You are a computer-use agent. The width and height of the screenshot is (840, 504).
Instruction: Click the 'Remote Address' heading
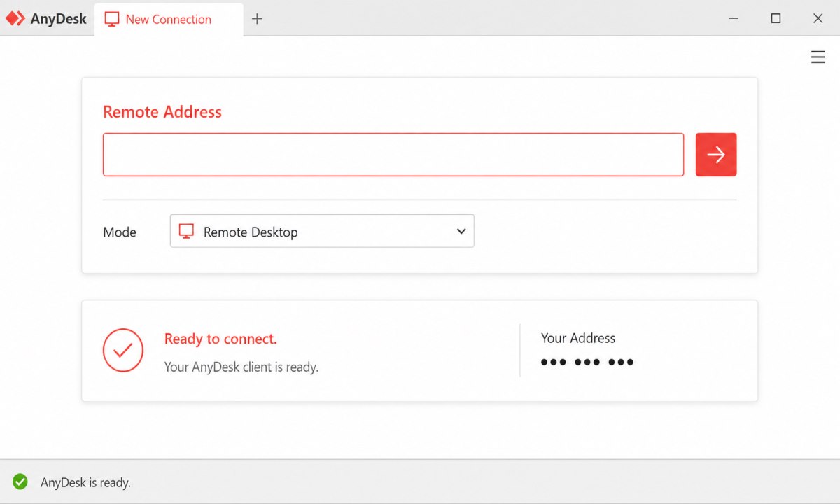click(162, 112)
